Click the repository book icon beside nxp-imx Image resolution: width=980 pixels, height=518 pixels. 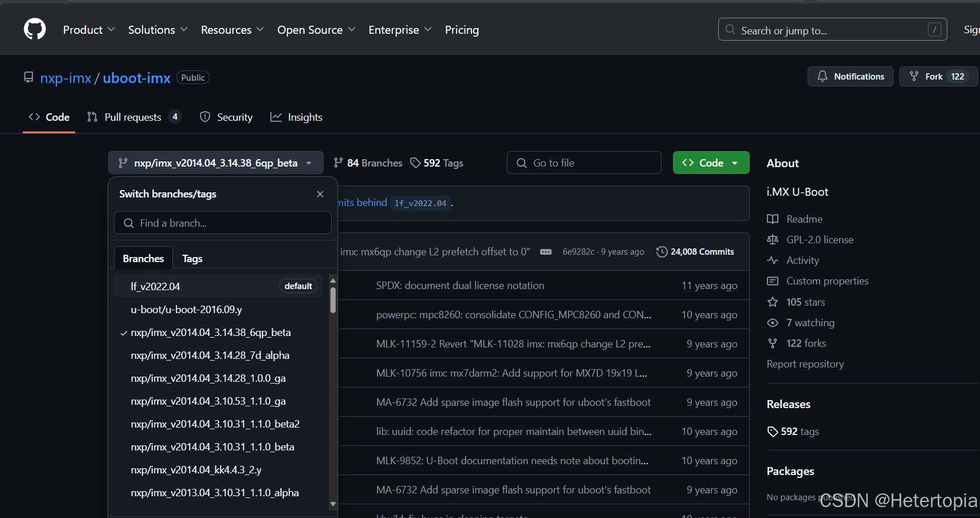pyautogui.click(x=28, y=77)
